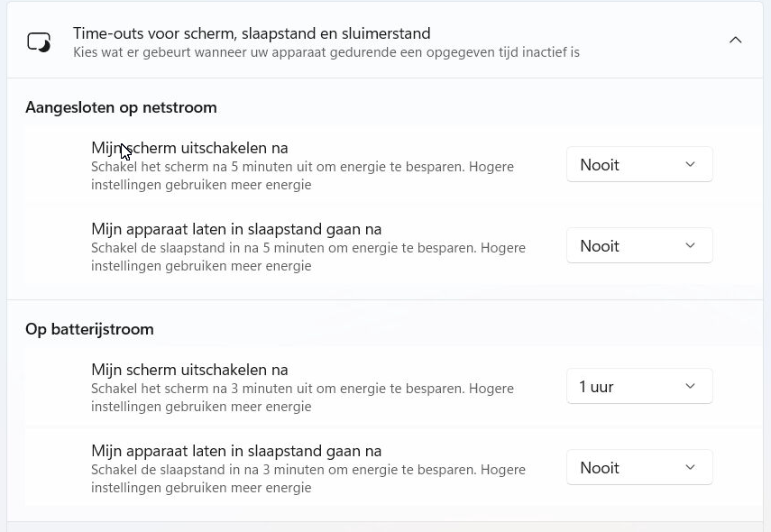Open plugged-in screen turn-off time dropdown
Image resolution: width=771 pixels, height=532 pixels.
pyautogui.click(x=638, y=165)
